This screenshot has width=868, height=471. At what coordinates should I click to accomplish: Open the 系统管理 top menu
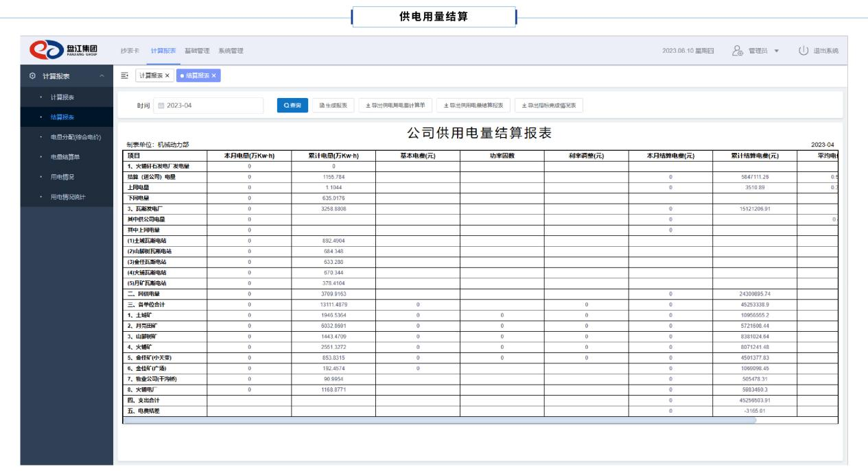(229, 51)
